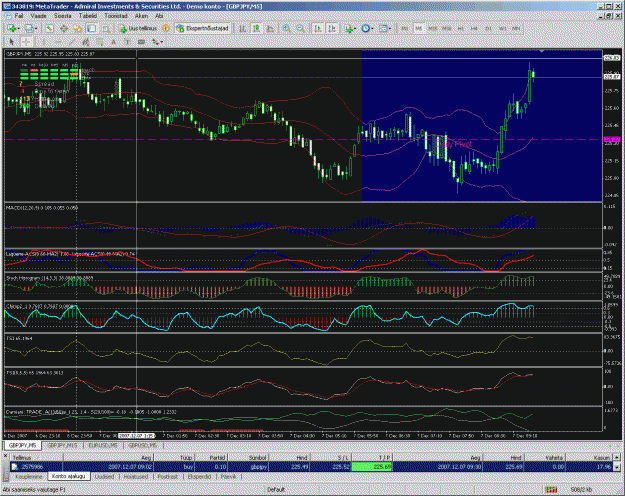Open the Strategy Tester icon
Screen dimensions: 625x496
[x=106, y=28]
